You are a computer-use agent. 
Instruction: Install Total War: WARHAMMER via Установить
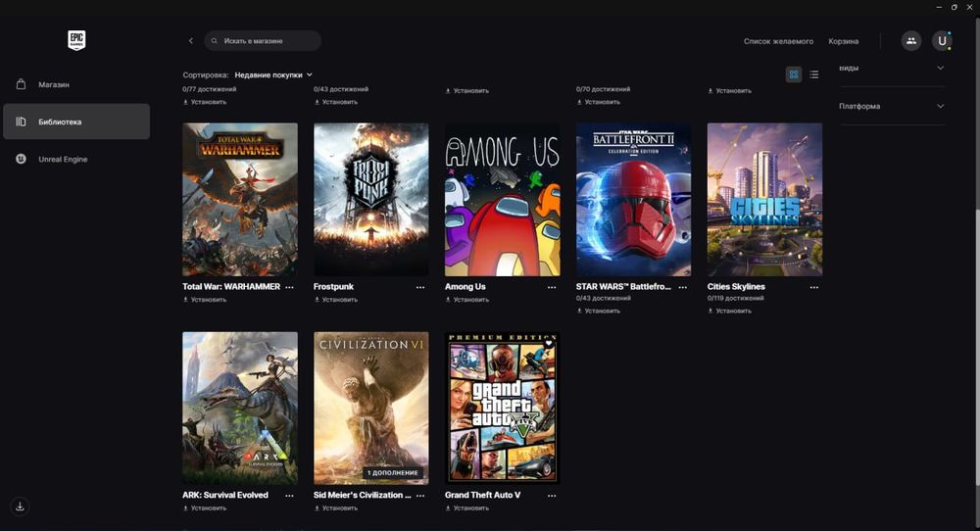click(205, 300)
